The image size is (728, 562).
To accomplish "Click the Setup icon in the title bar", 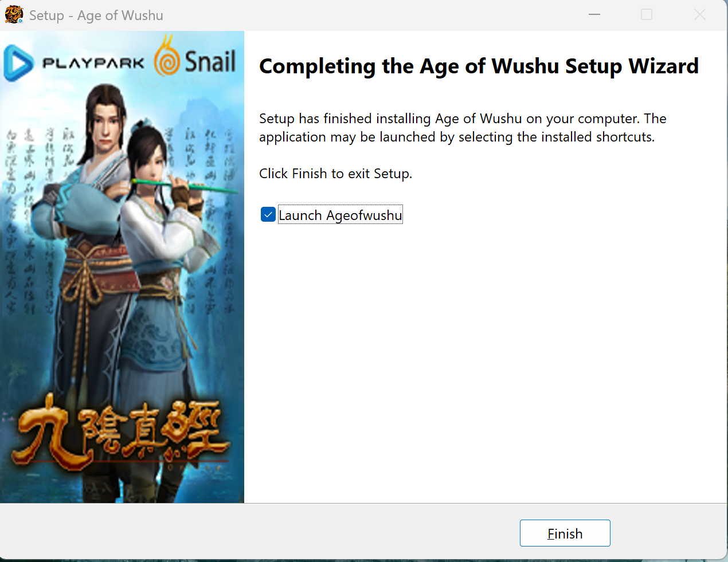I will pos(14,15).
